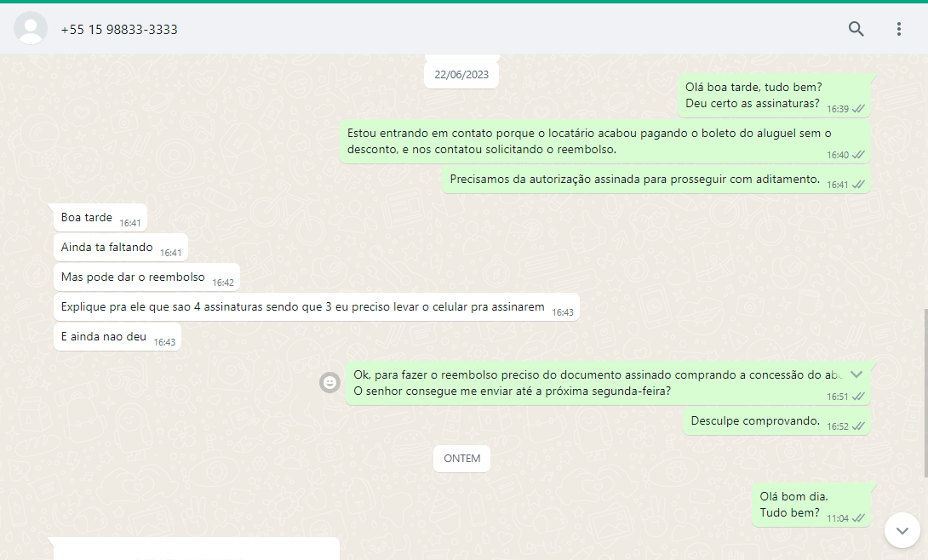Click the emoji reaction icon beside message
The image size is (928, 560).
329,383
